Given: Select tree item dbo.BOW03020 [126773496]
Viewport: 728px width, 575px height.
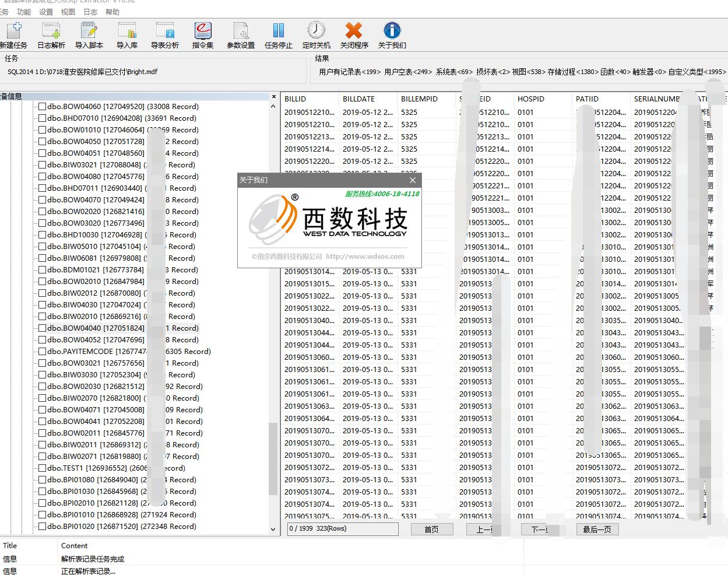Looking at the screenshot, I should click(x=123, y=223).
